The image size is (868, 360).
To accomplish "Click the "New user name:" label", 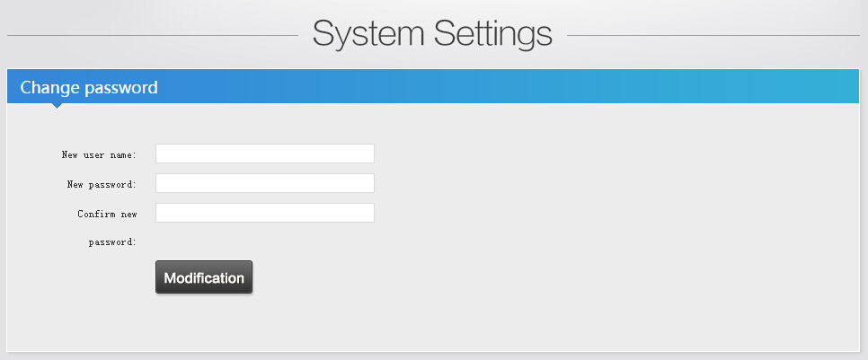I will point(99,155).
